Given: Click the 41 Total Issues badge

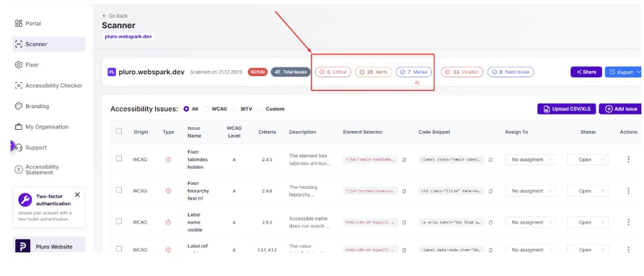Looking at the screenshot, I should click(x=291, y=72).
